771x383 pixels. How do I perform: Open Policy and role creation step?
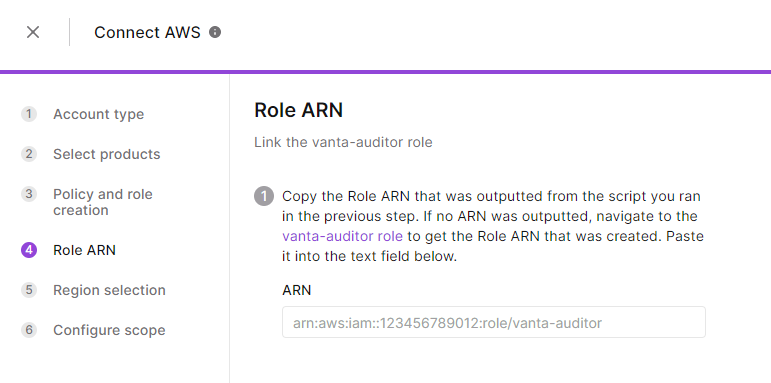(x=103, y=202)
